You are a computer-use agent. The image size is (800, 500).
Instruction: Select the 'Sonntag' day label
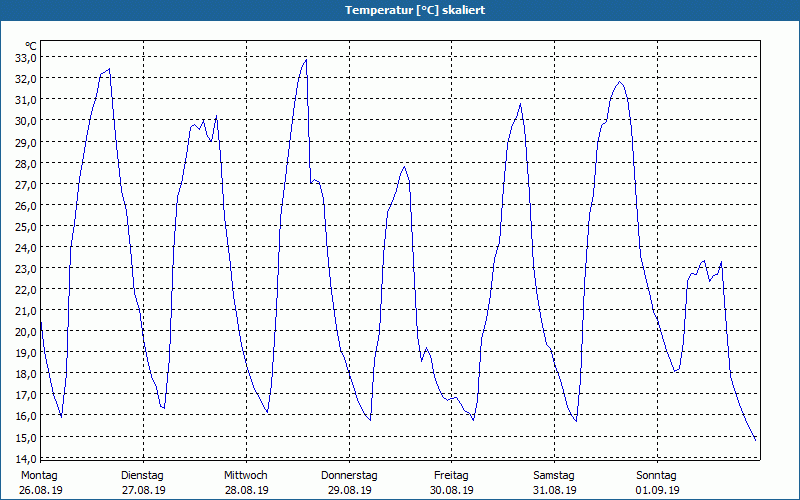(x=656, y=476)
